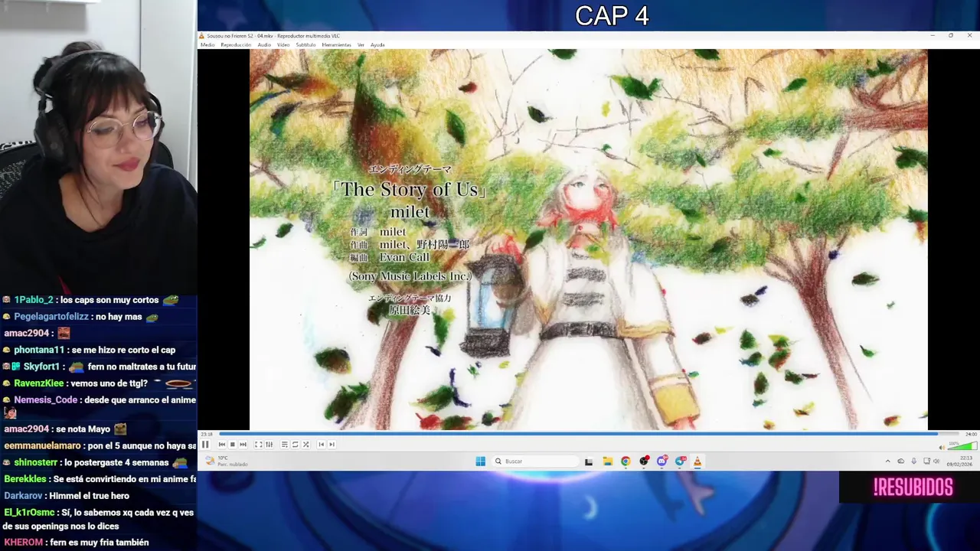
Task: Toggle loop repeat mode
Action: pyautogui.click(x=296, y=445)
